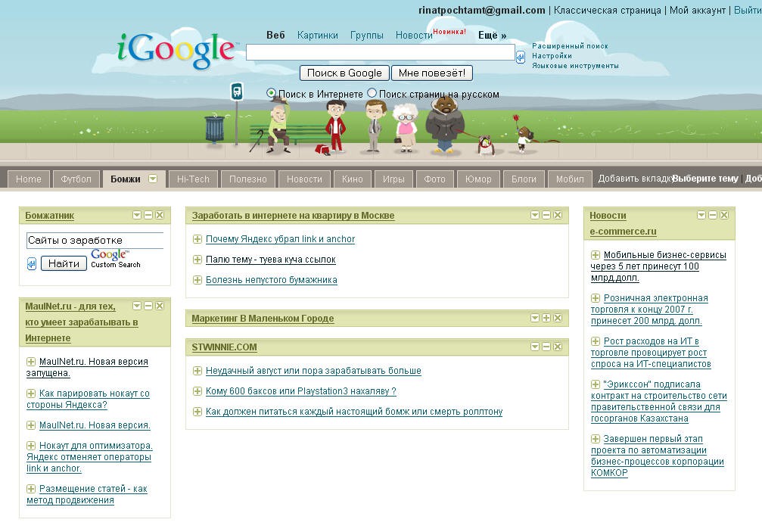Minimize the Заработать в интернете gadget
762x532 pixels.
546,215
